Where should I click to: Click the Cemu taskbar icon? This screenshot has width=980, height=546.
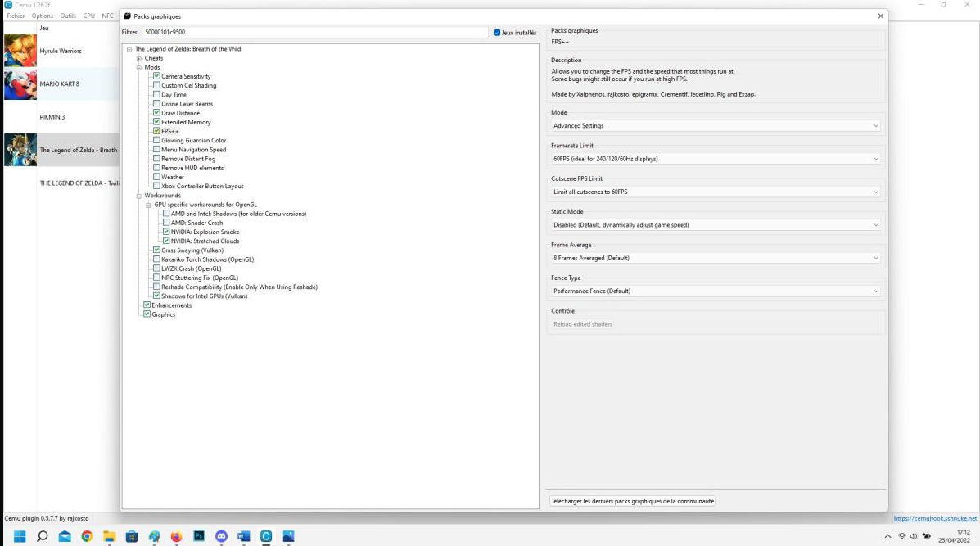tap(266, 536)
